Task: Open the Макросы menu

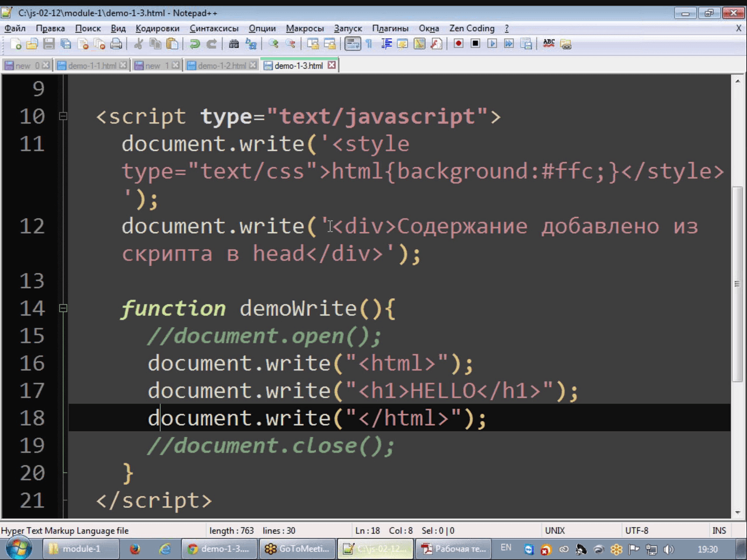Action: click(x=305, y=28)
